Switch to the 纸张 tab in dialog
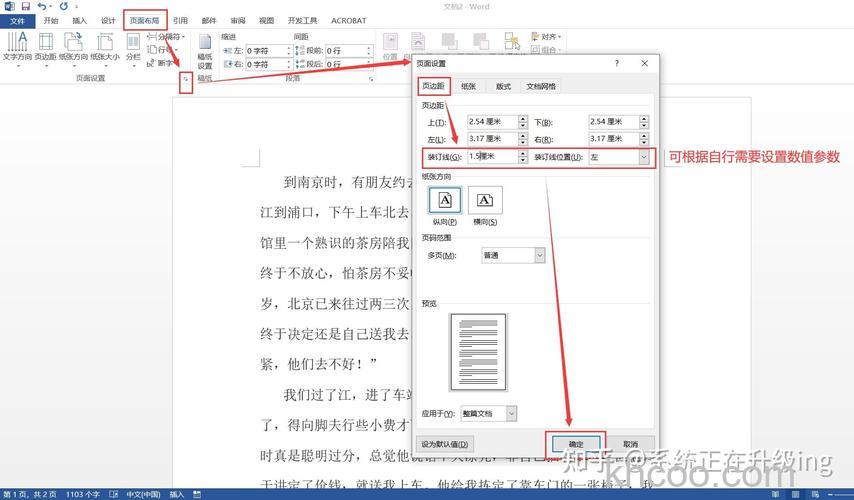This screenshot has width=854, height=500. pyautogui.click(x=468, y=86)
